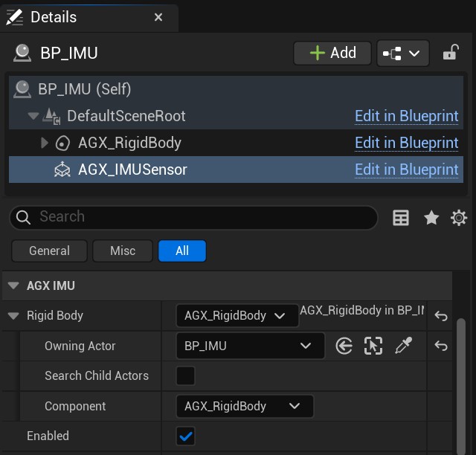Switch to the General filter tab
Viewport: 476px width, 455px height.
[49, 251]
